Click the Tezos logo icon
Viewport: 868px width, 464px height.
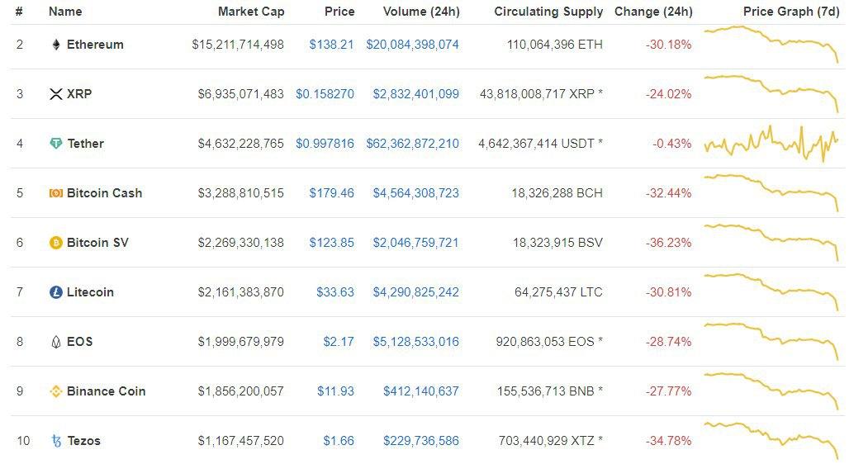(56, 441)
